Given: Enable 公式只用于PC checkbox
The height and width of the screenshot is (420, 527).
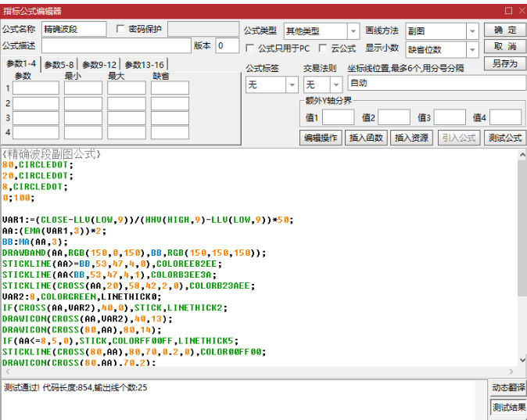Looking at the screenshot, I should 250,48.
